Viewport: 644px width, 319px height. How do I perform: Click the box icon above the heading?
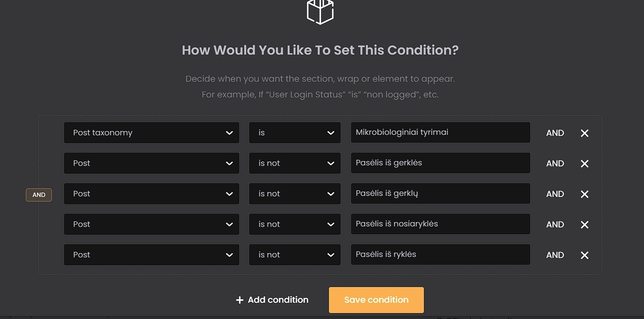[320, 11]
